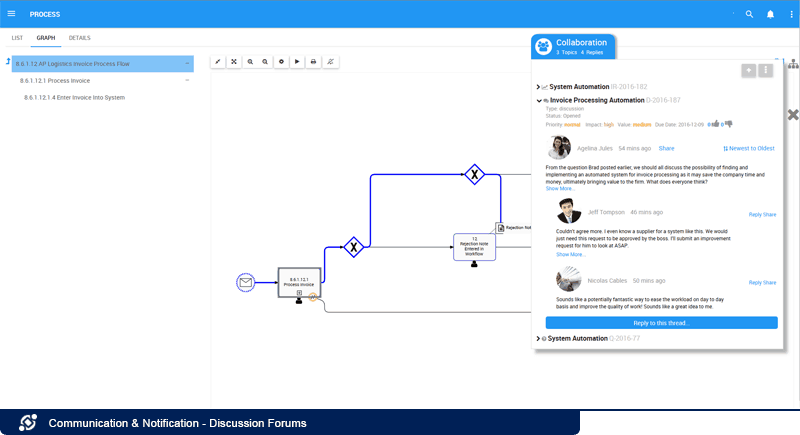
Task: Click the play button in graph toolbar
Action: tap(297, 61)
